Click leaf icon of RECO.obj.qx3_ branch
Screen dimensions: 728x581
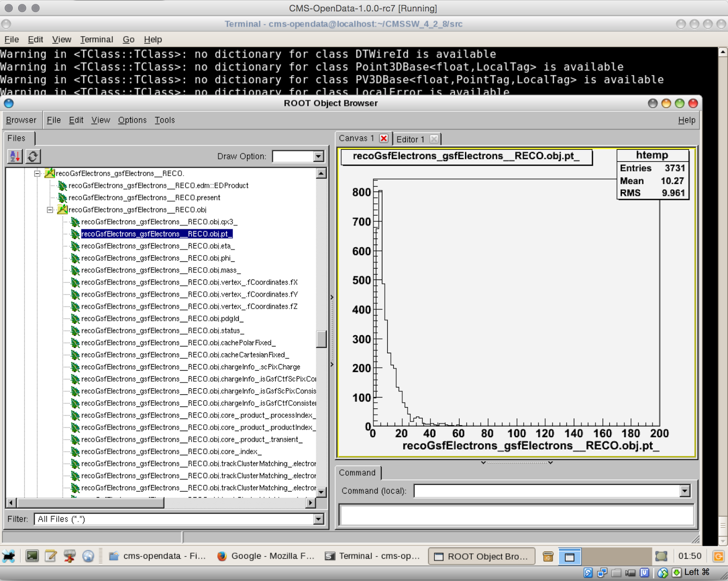75,222
